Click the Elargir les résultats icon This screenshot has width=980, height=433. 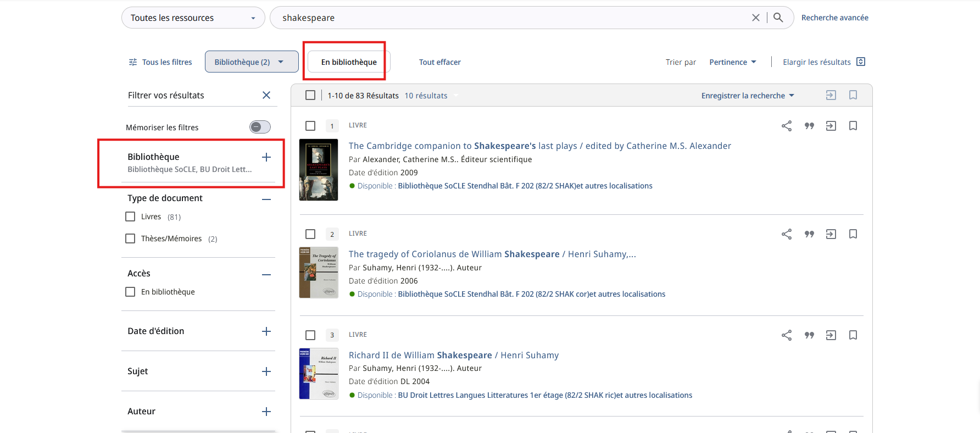point(861,62)
